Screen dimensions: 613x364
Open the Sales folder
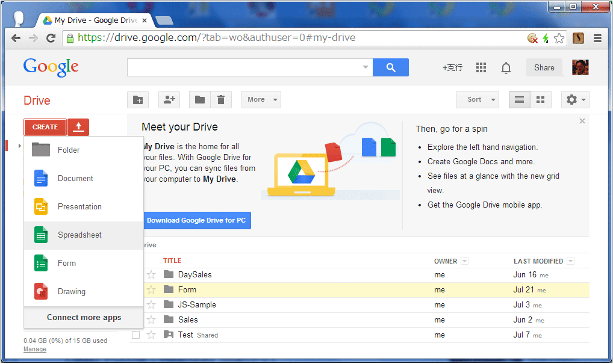pyautogui.click(x=188, y=320)
